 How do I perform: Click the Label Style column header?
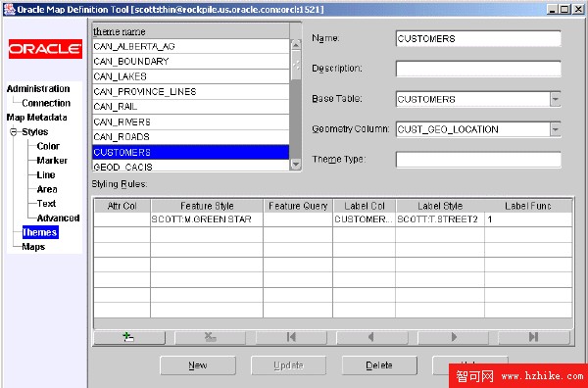[440, 206]
